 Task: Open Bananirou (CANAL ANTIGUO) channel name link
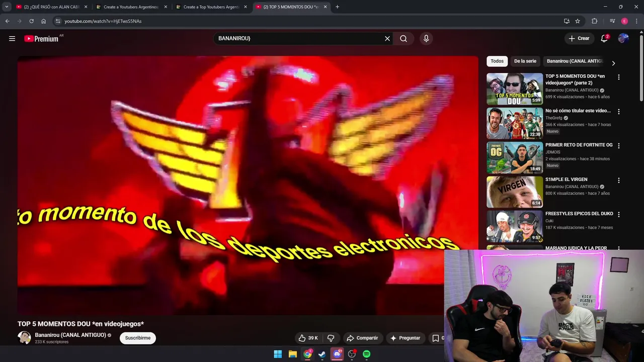70,335
